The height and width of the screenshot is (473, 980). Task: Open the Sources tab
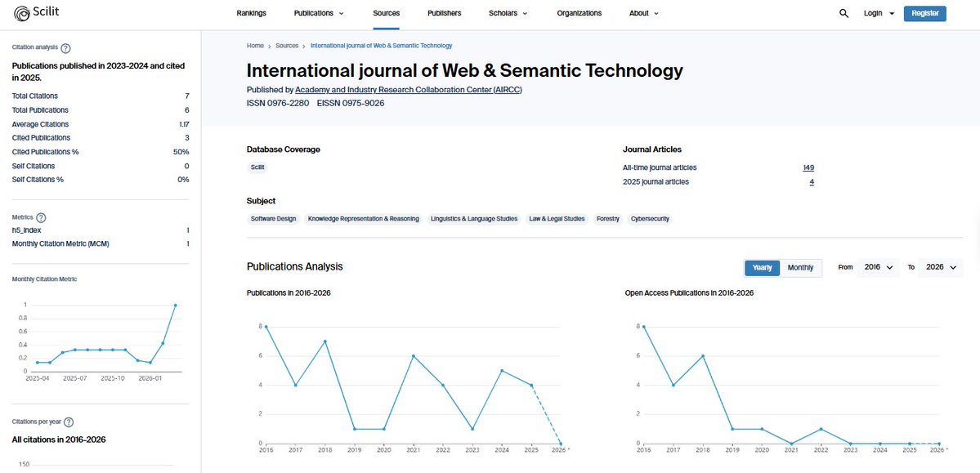coord(387,13)
